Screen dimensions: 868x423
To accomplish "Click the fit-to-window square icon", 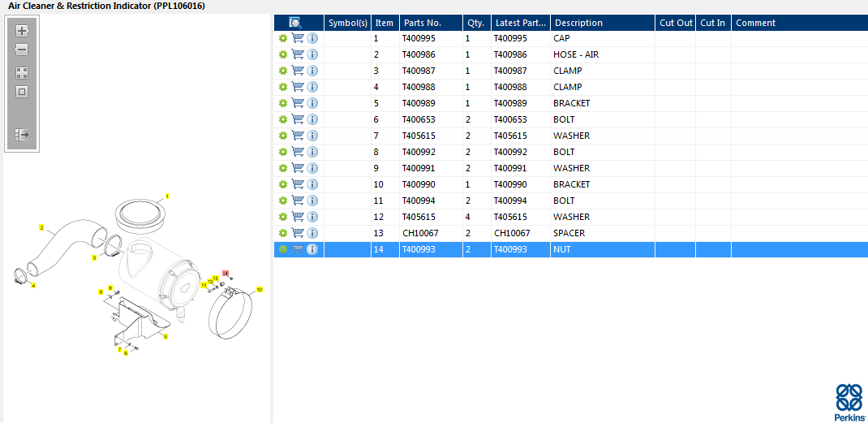I will click(22, 92).
